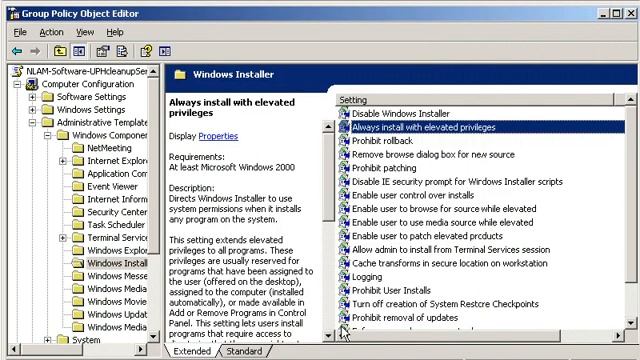Open Properties via toolbar icon
Screen dimensions: 640x360
102,51
